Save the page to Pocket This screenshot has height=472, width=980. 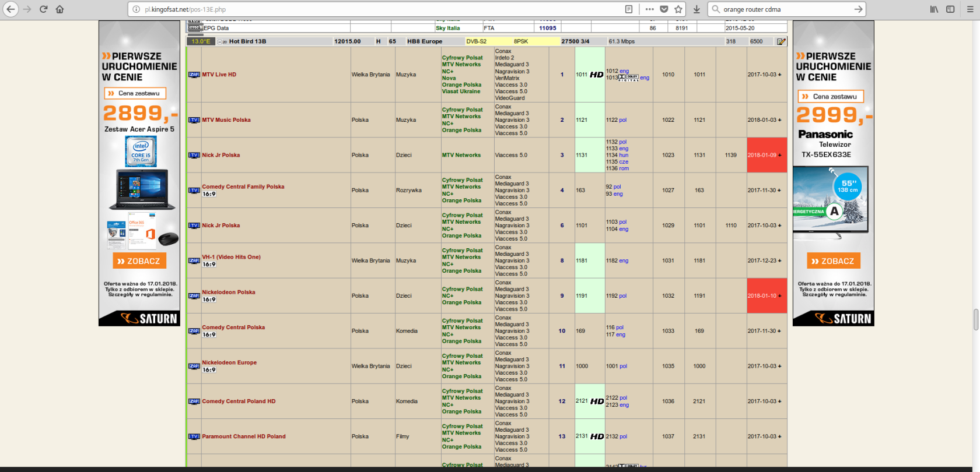click(x=664, y=9)
